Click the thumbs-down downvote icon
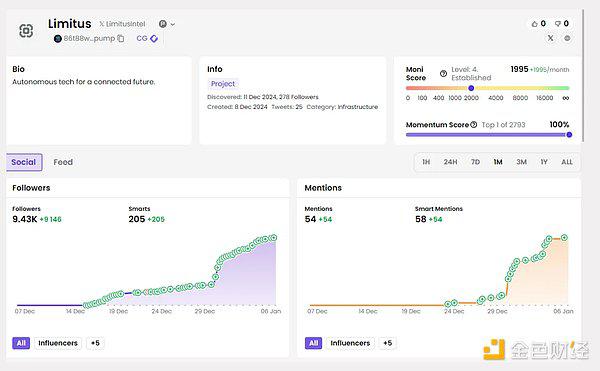Image resolution: width=600 pixels, height=371 pixels. point(558,24)
